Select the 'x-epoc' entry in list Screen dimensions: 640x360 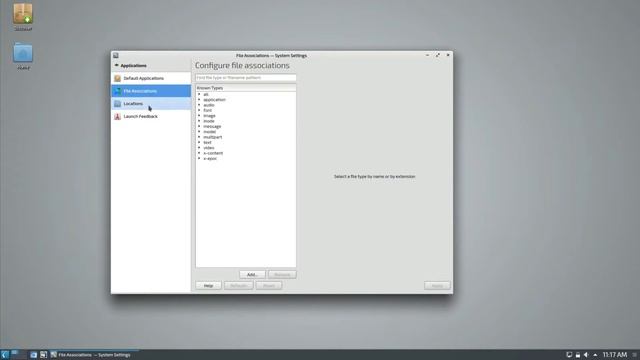click(210, 158)
